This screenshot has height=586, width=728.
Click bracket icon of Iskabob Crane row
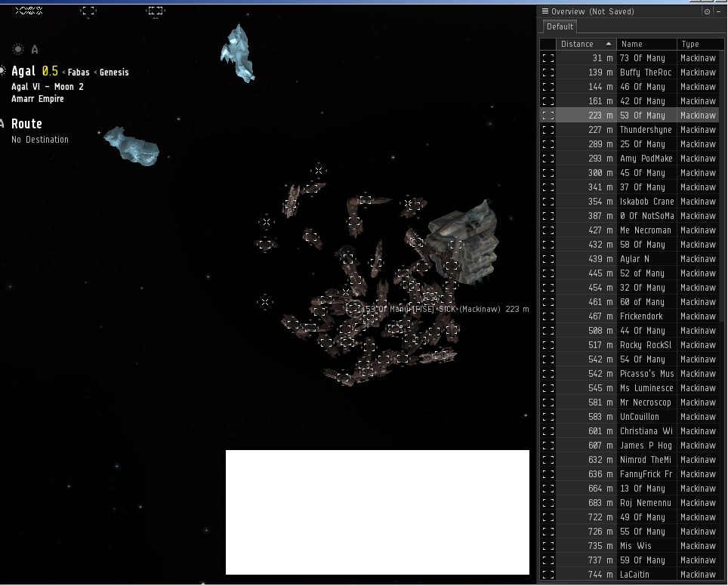pyautogui.click(x=548, y=202)
